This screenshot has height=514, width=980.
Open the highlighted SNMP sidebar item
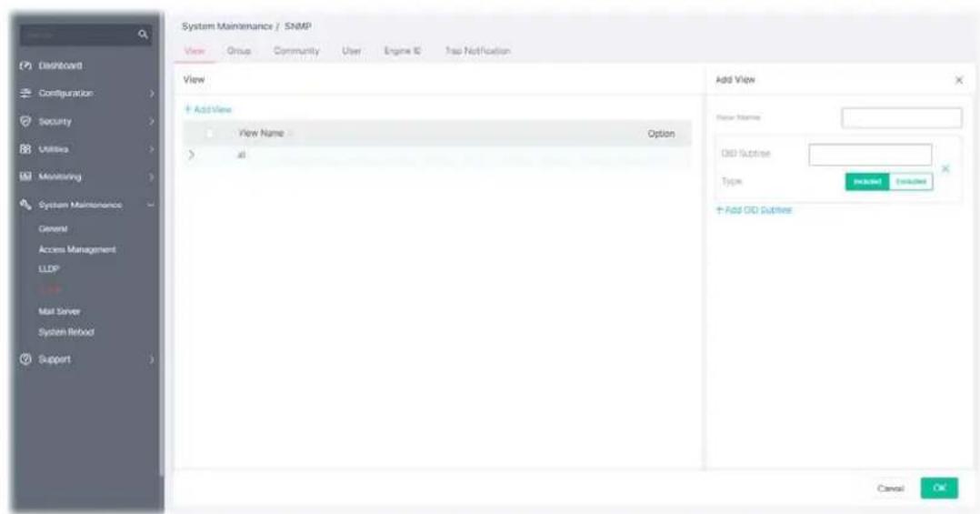[x=50, y=289]
